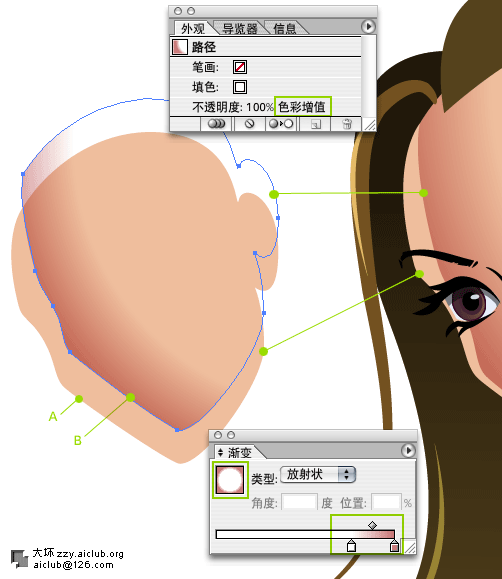Screen dimensions: 502x579
Task: Click the gradient bar strip
Action: tap(305, 534)
